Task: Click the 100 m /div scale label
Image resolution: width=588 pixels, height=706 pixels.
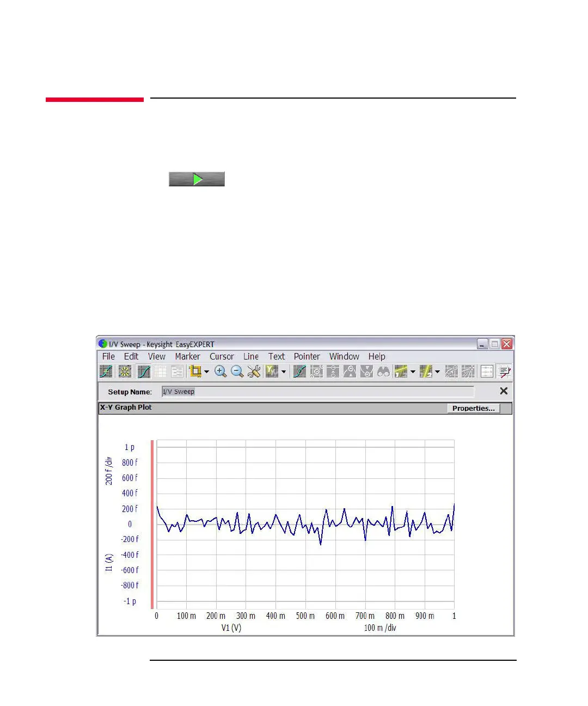Action: 380,628
